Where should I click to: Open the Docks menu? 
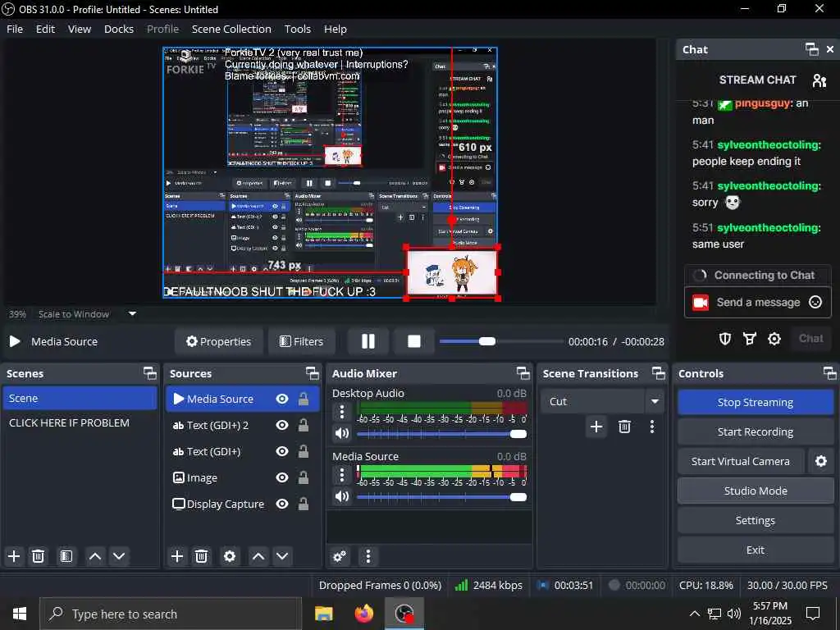[119, 29]
